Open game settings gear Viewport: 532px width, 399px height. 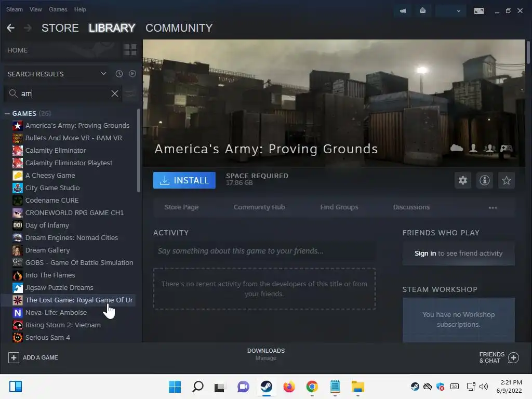(x=463, y=180)
